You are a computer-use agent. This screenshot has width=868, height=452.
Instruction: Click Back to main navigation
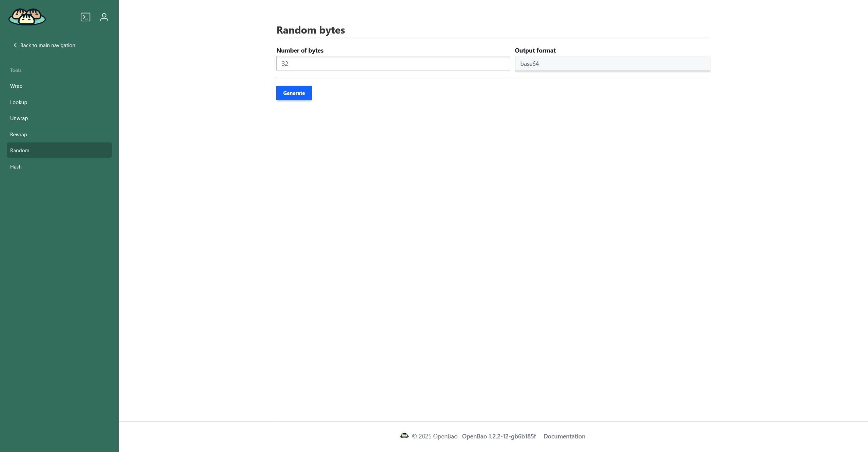[x=47, y=45]
